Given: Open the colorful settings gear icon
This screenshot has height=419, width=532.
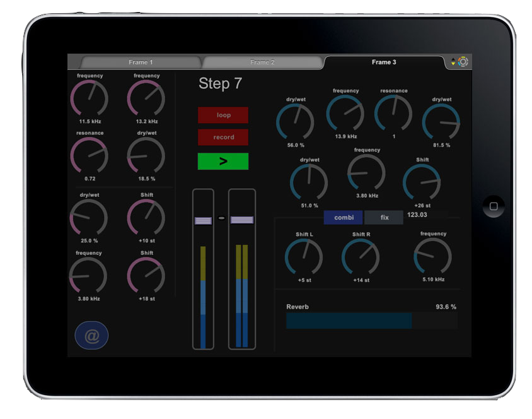Looking at the screenshot, I should (463, 62).
